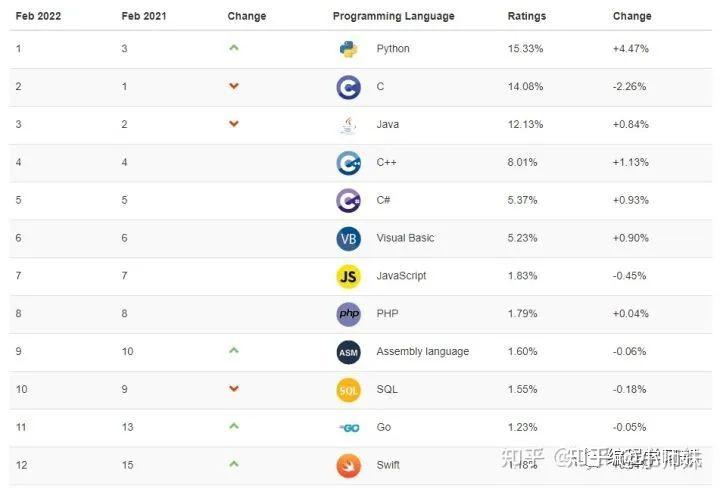Click Python's 15.33% rating cell

525,49
